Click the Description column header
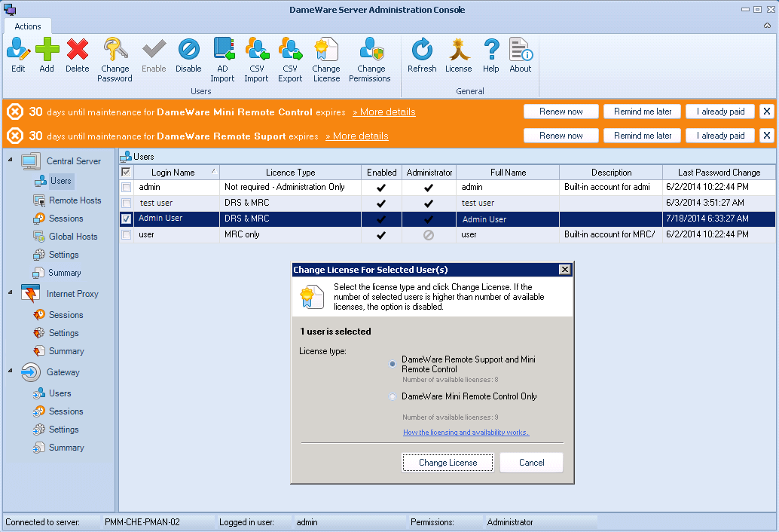Screen dimensions: 779x532 tap(611, 173)
